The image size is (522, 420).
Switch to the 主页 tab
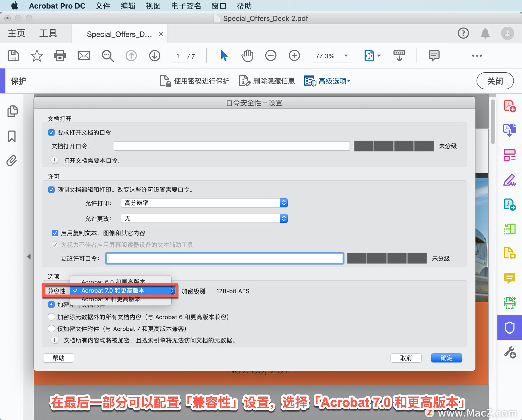16,33
